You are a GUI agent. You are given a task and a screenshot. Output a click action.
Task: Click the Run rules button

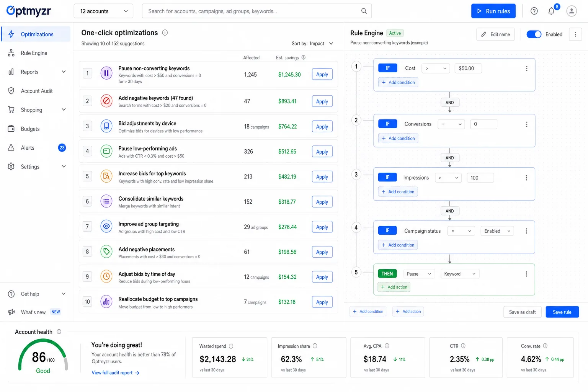(493, 11)
